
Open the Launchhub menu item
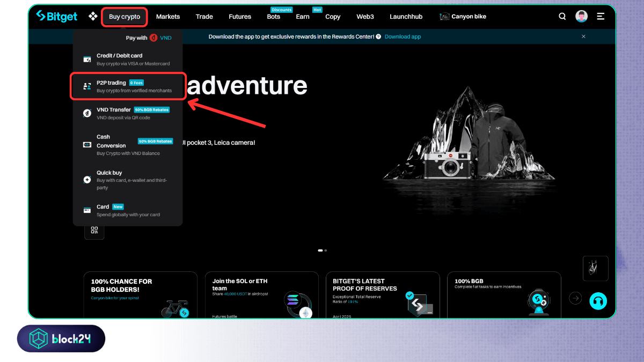coord(406,17)
